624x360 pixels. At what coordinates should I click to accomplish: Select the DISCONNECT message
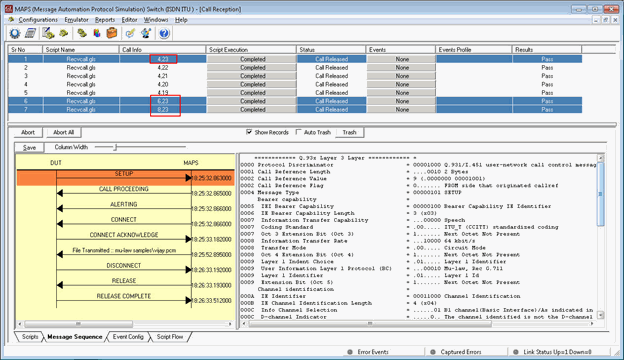(123, 266)
